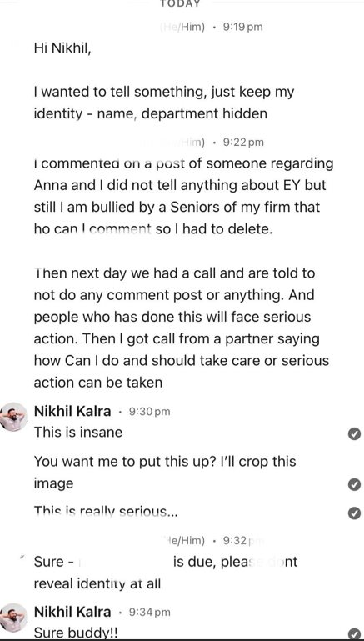
Task: Click the Nikhil Kalra name at 9:34 pm
Action: click(x=72, y=612)
